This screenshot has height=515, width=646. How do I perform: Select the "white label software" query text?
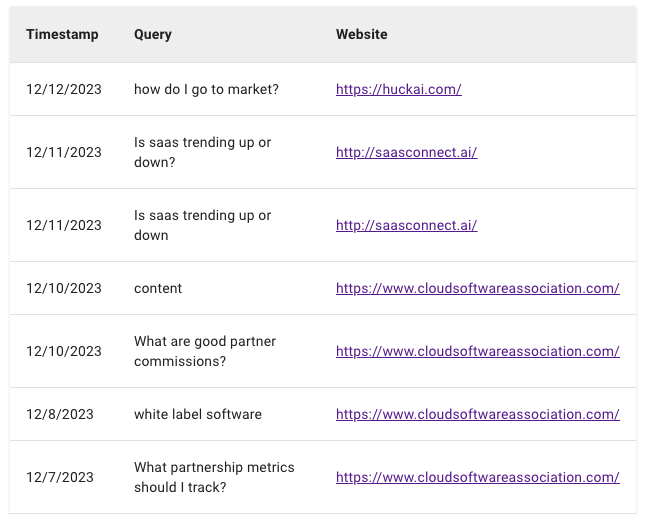(198, 414)
